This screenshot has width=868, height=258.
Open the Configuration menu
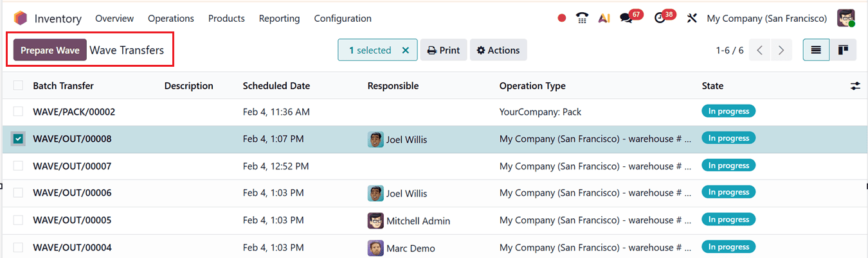343,19
